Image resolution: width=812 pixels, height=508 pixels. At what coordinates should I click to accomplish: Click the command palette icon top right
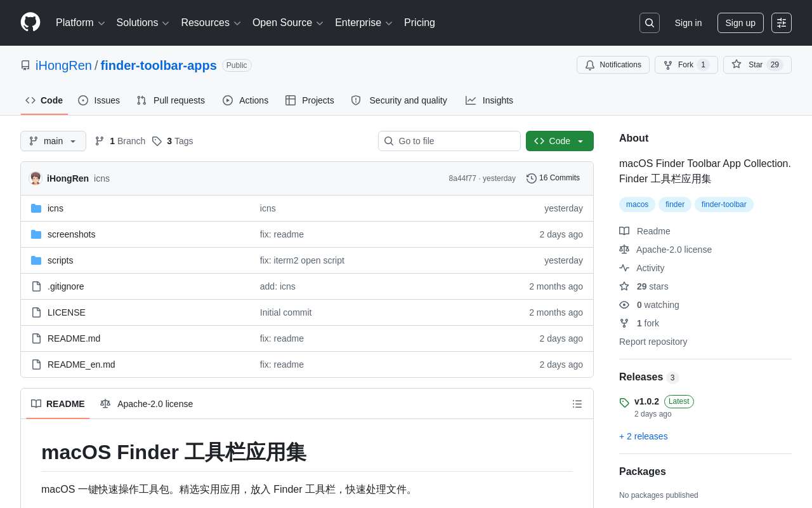click(781, 23)
